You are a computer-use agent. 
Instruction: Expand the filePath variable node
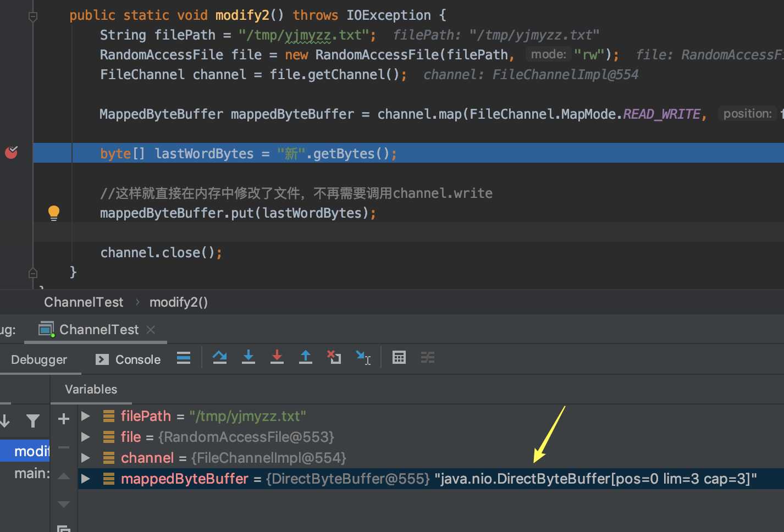pos(86,416)
